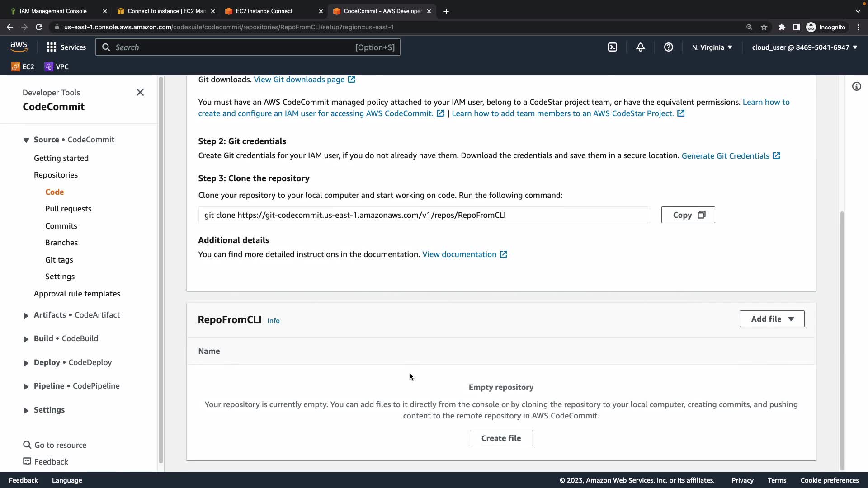This screenshot has width=868, height=488.
Task: Click the AWS logo home icon
Action: [x=19, y=47]
